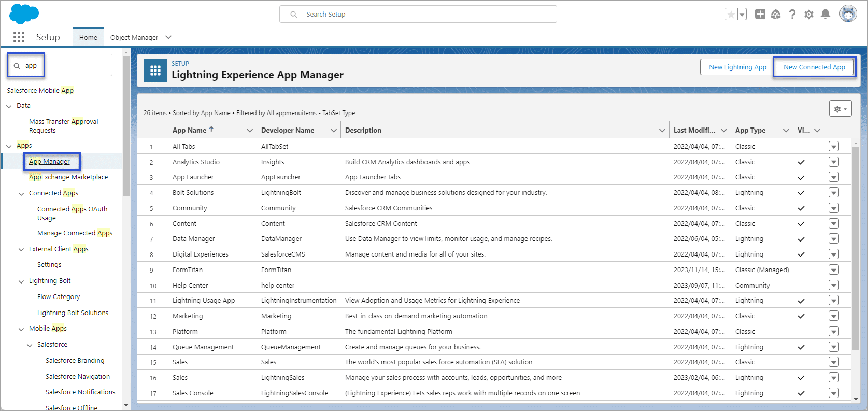Open row actions menu for Community

point(833,208)
